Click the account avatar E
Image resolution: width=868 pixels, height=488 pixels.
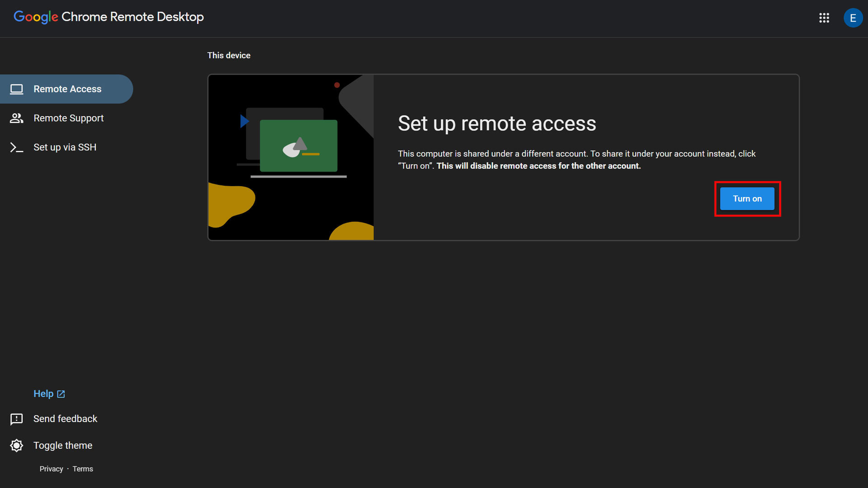(x=853, y=18)
